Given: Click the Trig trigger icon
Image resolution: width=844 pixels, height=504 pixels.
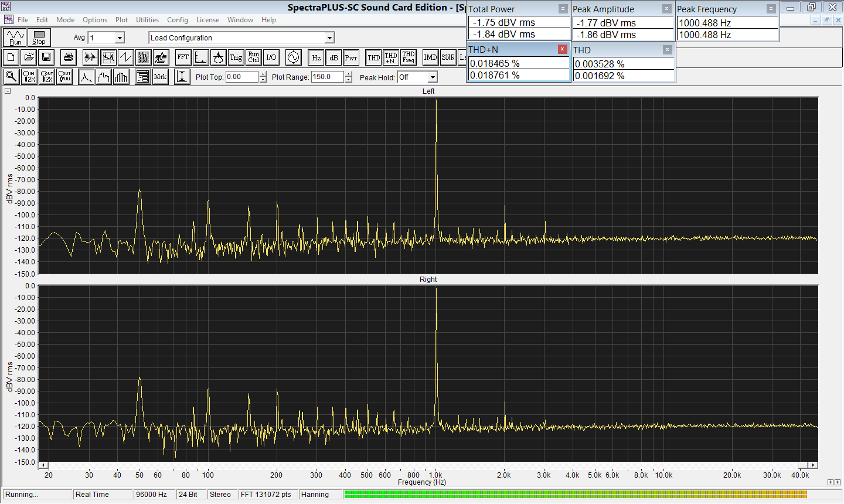Looking at the screenshot, I should [x=236, y=57].
